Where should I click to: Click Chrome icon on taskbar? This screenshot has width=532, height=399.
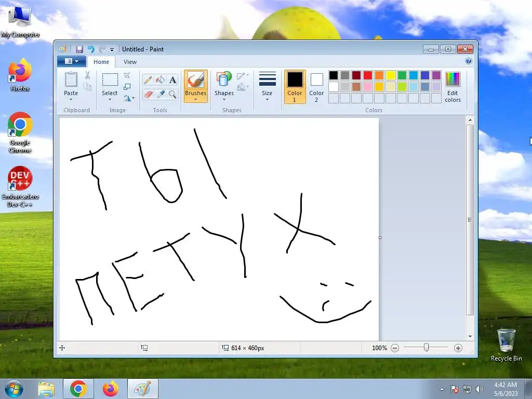click(x=78, y=389)
